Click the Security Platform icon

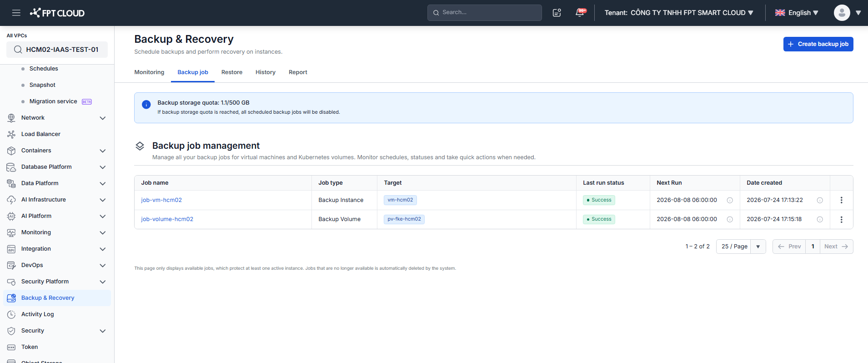point(11,282)
